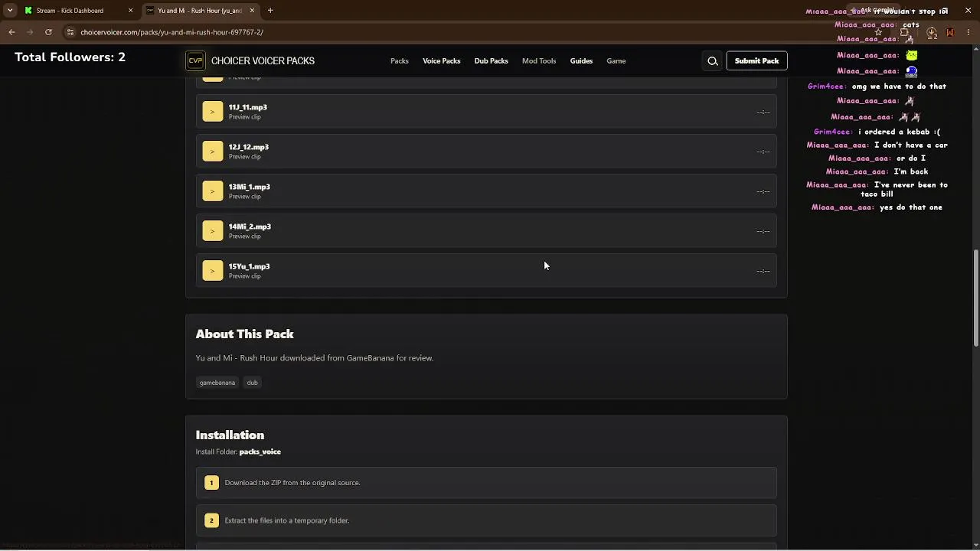This screenshot has width=980, height=551.
Task: Click the CHOICER VOICER PACKS title link
Action: [263, 61]
